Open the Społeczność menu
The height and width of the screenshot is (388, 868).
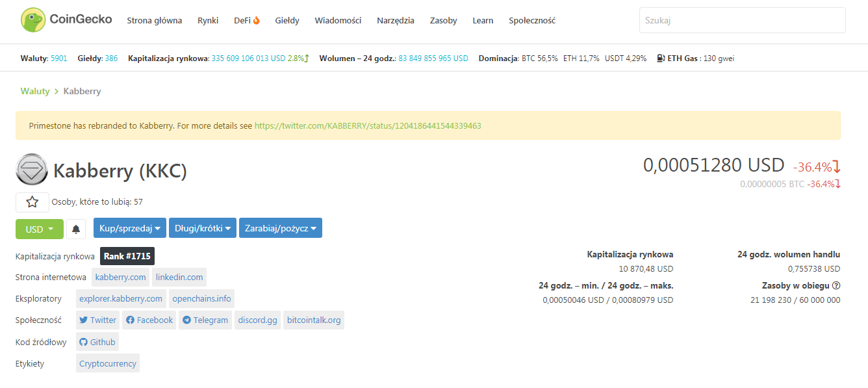(532, 20)
